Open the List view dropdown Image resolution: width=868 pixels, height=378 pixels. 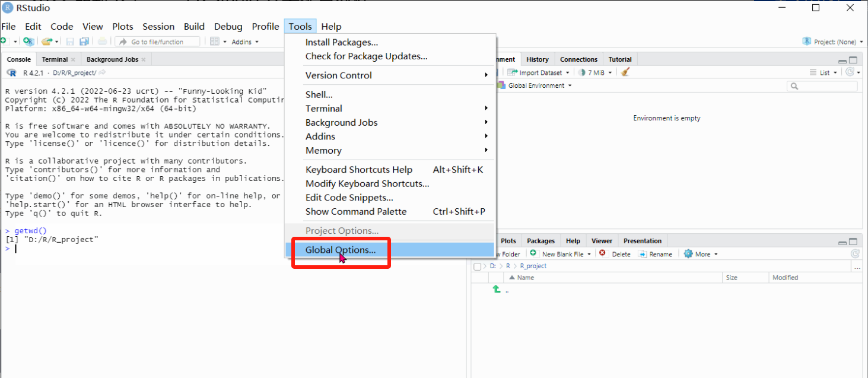(835, 72)
